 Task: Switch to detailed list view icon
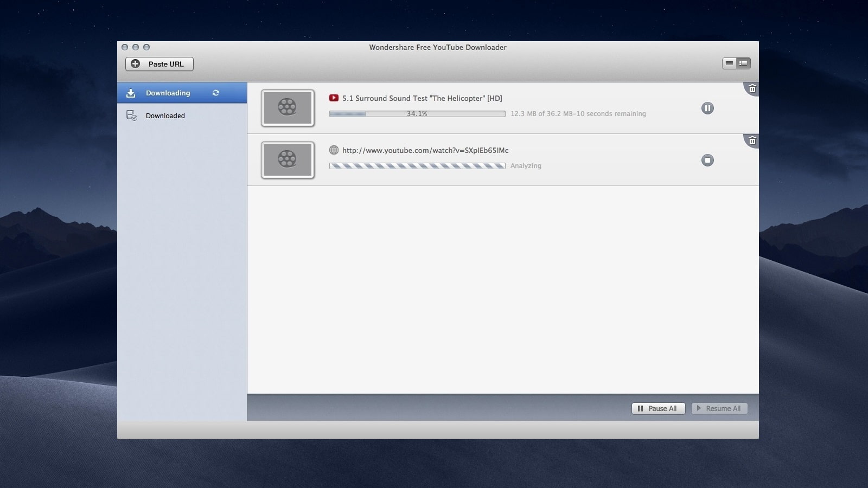click(x=744, y=63)
